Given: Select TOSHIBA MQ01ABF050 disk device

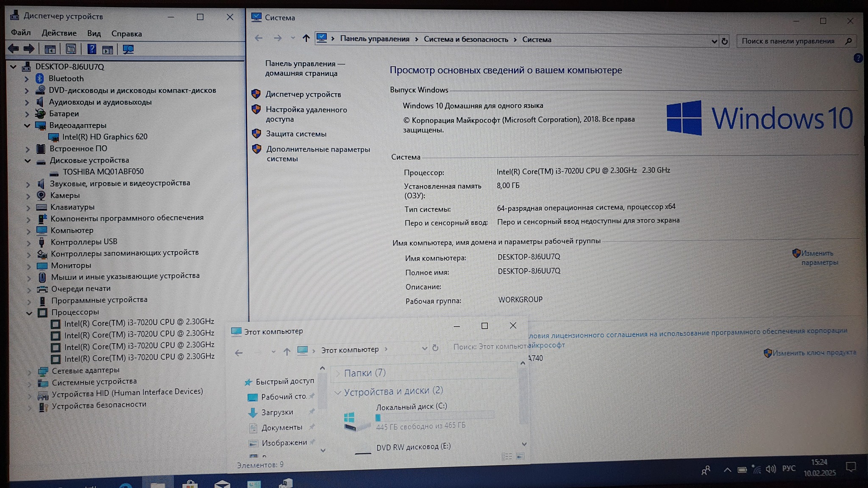Looking at the screenshot, I should click(x=103, y=172).
